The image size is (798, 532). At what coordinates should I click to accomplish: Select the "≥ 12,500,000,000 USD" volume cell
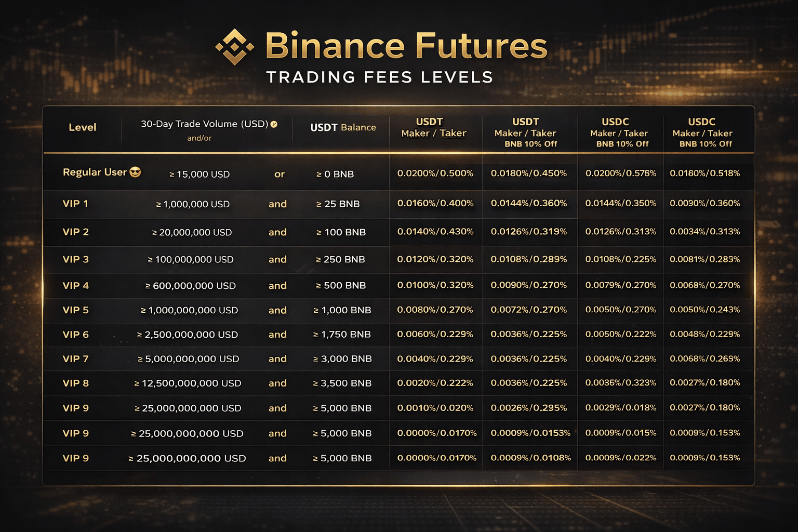(188, 383)
